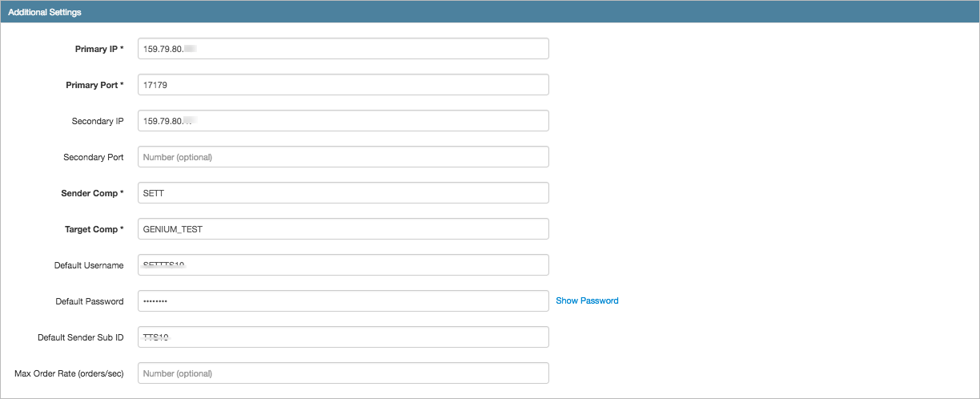Click the Target Comp field with GENIUM_TEST

click(343, 228)
